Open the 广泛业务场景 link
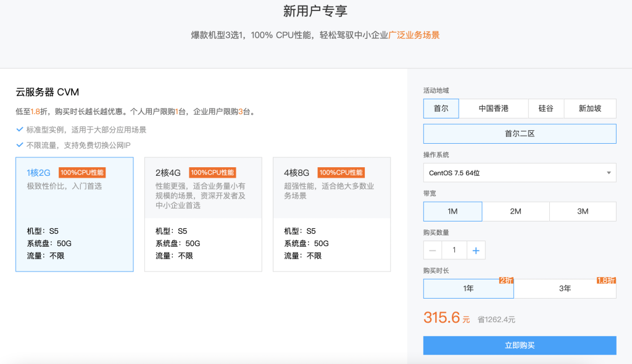 414,35
